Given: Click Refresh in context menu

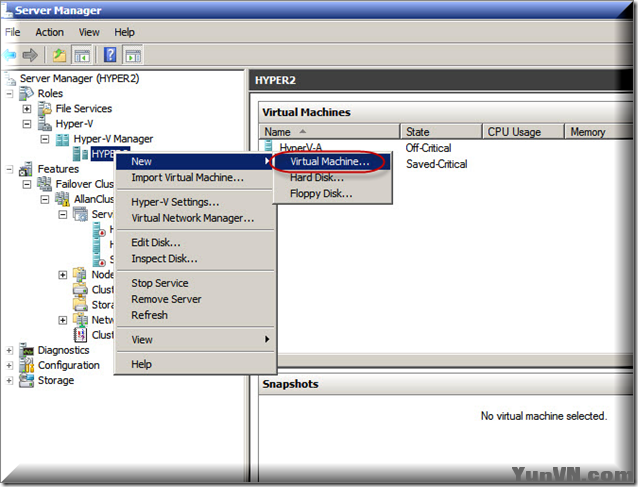Looking at the screenshot, I should pos(195,315).
